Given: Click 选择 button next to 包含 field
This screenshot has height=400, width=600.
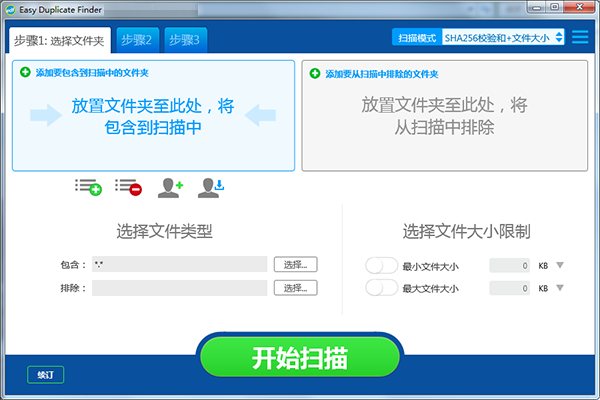Looking at the screenshot, I should click(295, 264).
